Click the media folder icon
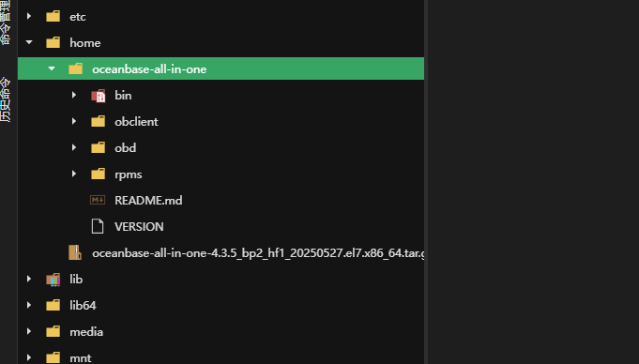639x364 pixels. click(x=53, y=331)
